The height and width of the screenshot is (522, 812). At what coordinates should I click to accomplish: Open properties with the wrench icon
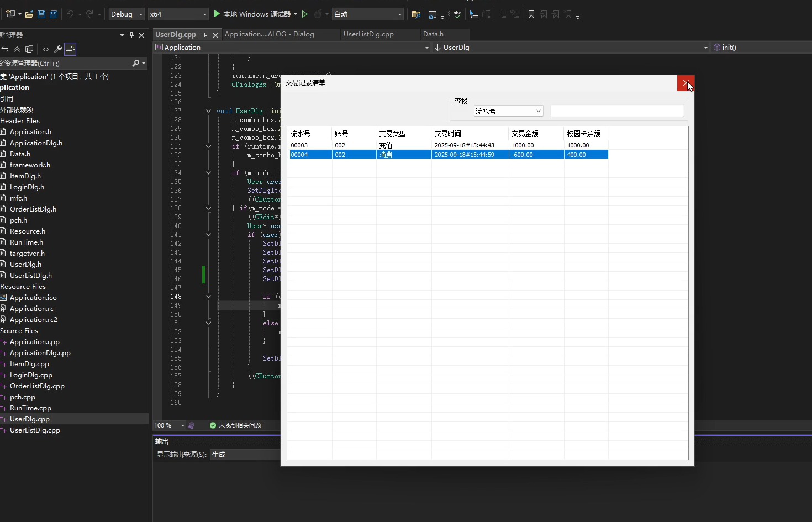(58, 49)
